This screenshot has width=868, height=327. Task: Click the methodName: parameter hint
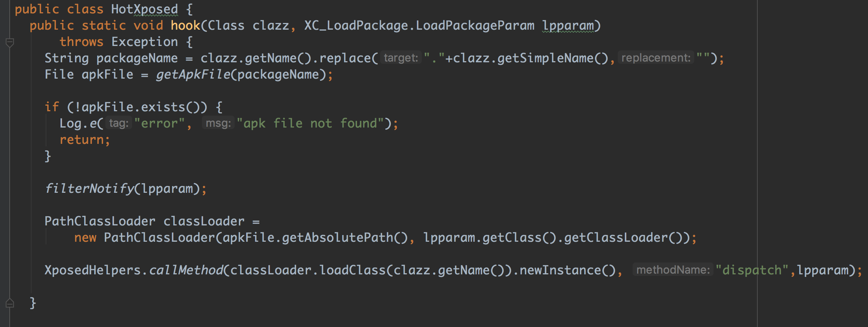673,270
